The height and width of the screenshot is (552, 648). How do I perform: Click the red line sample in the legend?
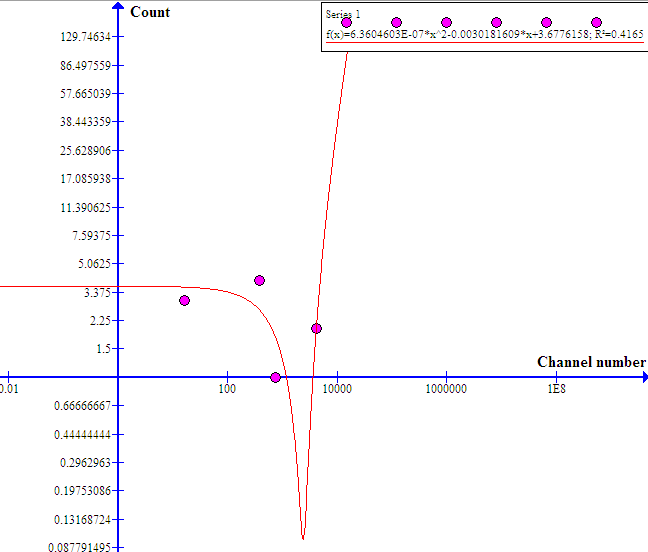click(x=485, y=45)
